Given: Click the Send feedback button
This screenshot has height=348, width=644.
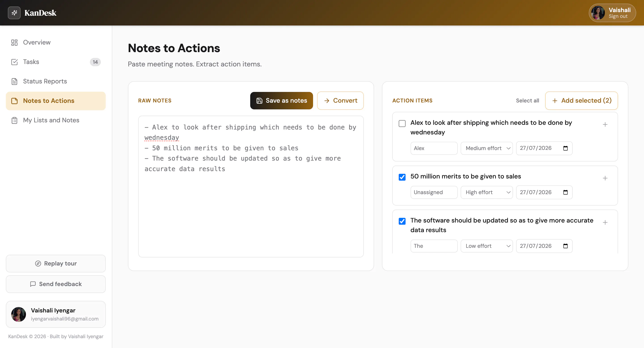Looking at the screenshot, I should 56,284.
